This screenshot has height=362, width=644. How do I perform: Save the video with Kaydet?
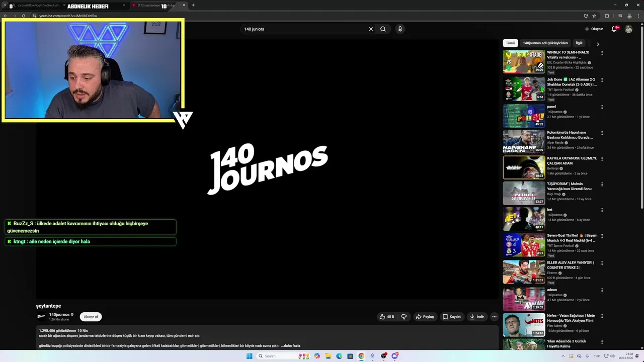[x=452, y=317]
